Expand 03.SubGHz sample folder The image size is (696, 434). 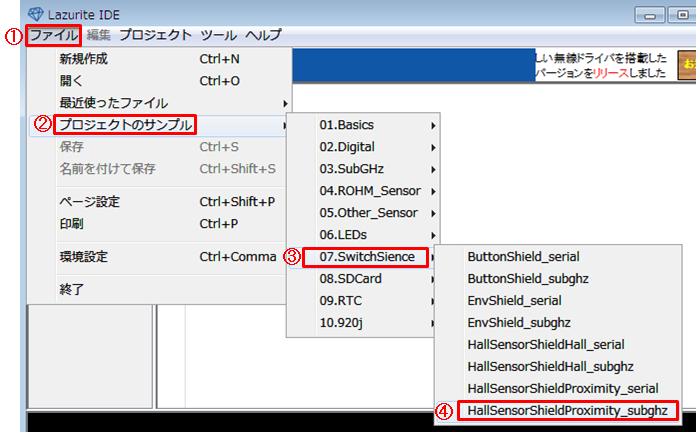tap(363, 169)
